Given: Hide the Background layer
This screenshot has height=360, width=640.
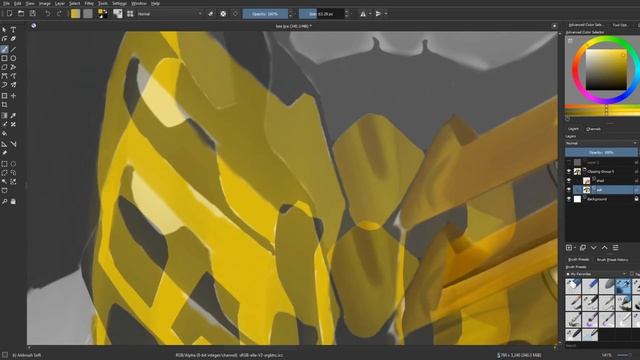Looking at the screenshot, I should click(569, 199).
